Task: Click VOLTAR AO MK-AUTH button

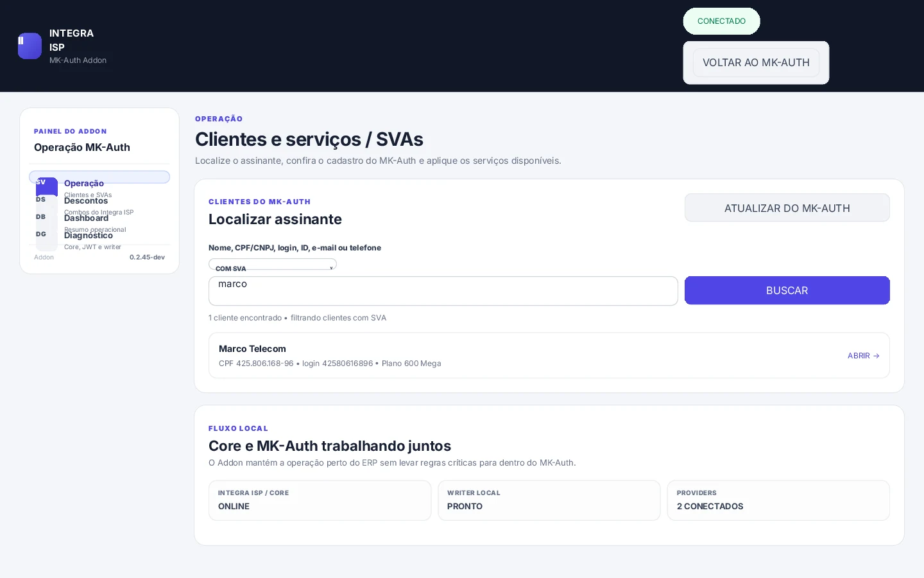Action: tap(756, 62)
